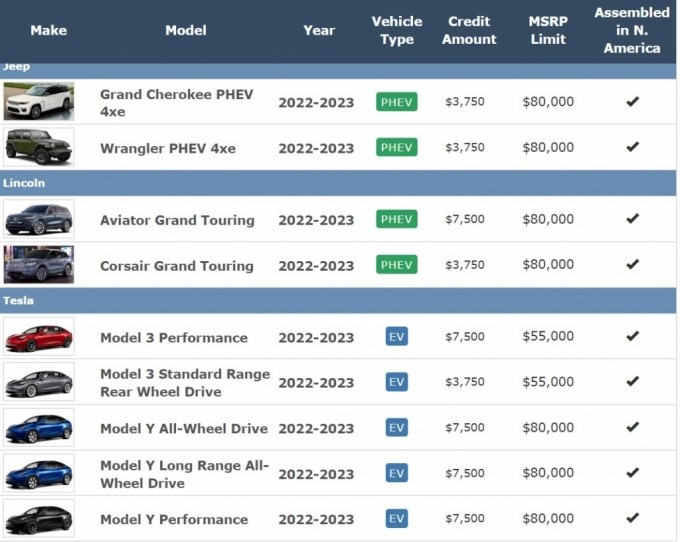Click the checkmark in Wrangler PHEV row
Viewport: 680px width, 542px height.
coord(632,147)
